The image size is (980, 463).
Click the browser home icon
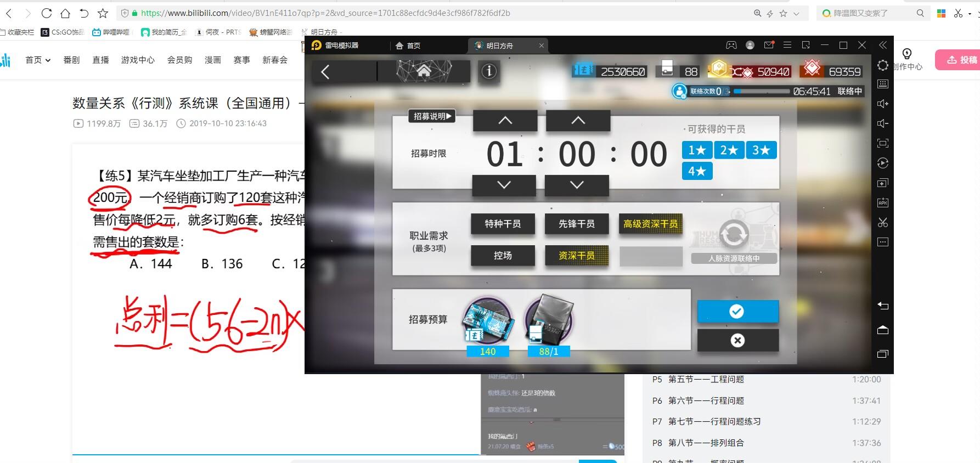point(65,13)
